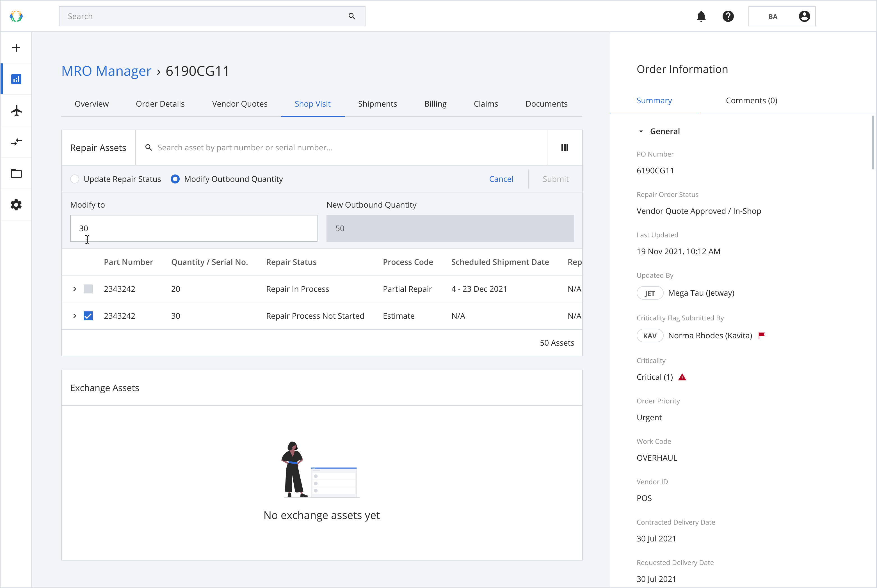This screenshot has width=877, height=588.
Task: Open the exchange arrows icon in sidebar
Action: 16,142
